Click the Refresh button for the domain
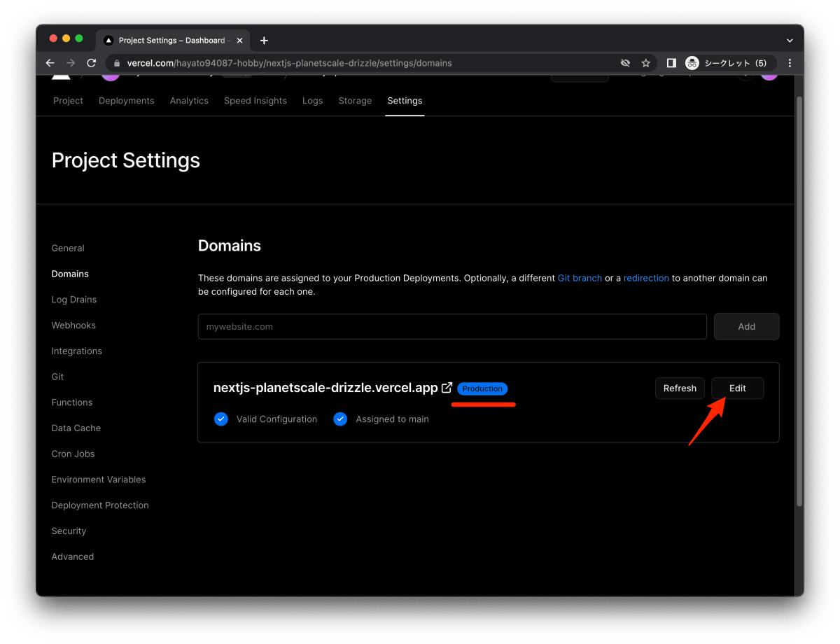 coord(680,388)
